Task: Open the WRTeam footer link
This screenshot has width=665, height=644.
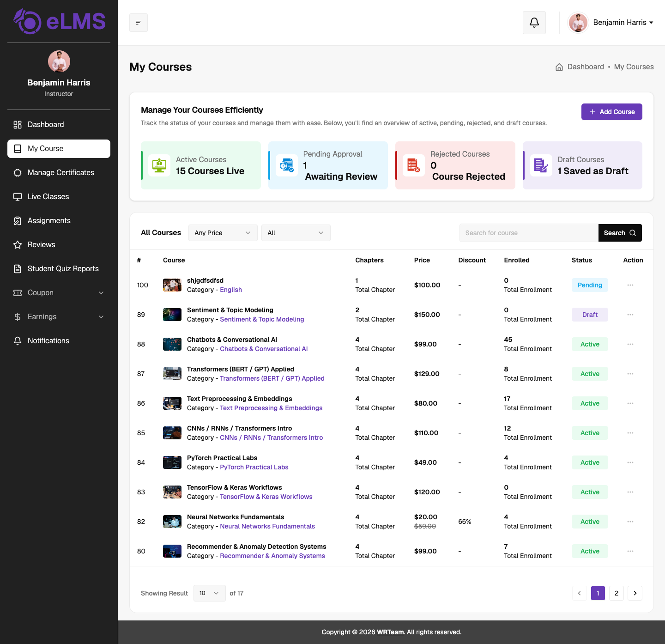Action: (390, 632)
